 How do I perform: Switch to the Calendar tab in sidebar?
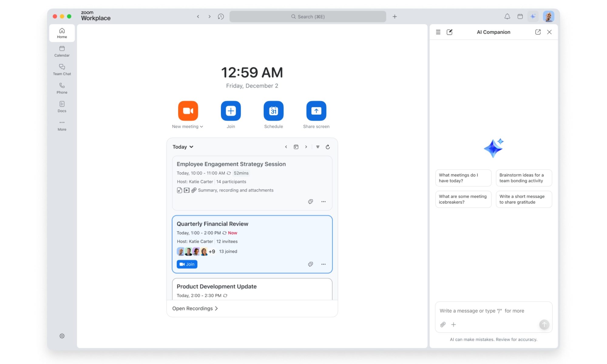(x=62, y=51)
